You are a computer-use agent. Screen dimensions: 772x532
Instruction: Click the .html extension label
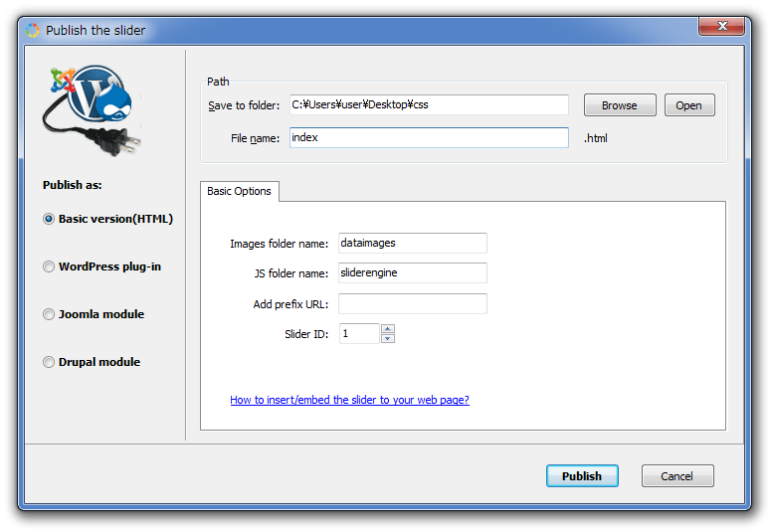click(x=596, y=138)
